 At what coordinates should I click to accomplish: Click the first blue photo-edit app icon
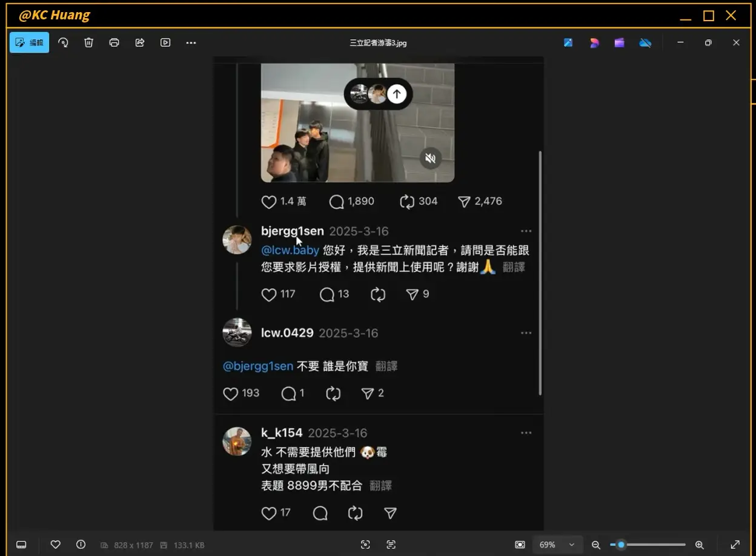pyautogui.click(x=568, y=42)
